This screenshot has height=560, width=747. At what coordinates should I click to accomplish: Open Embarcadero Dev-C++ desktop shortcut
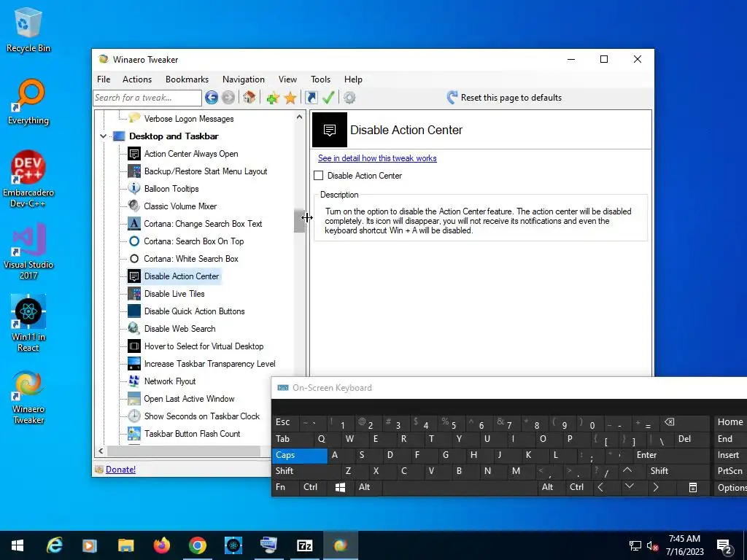click(28, 179)
